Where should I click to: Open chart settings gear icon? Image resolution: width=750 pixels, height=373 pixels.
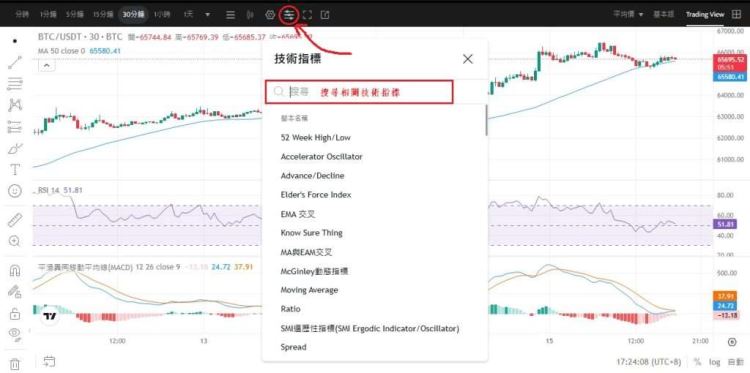pyautogui.click(x=270, y=15)
